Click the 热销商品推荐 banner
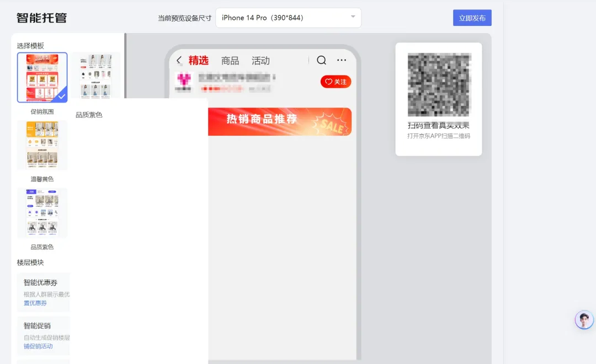Viewport: 596px width, 364px height. point(280,121)
